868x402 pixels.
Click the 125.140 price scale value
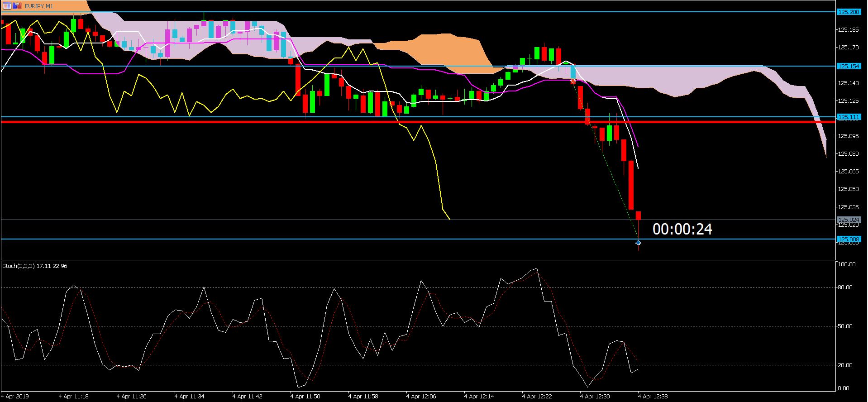[849, 83]
